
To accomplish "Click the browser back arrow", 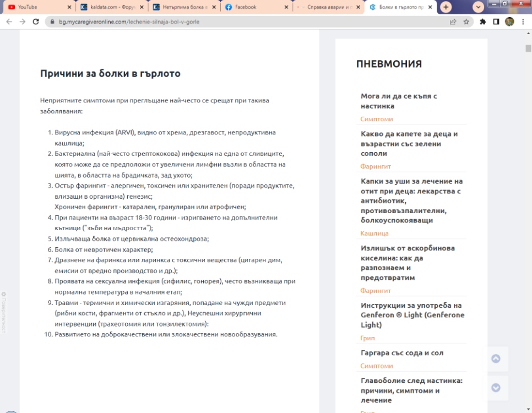I will click(x=9, y=21).
